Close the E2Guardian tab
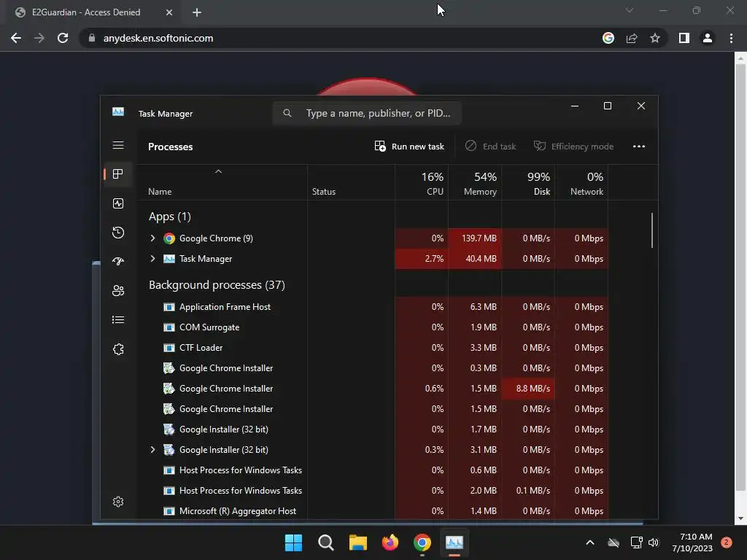This screenshot has width=747, height=560. click(169, 12)
